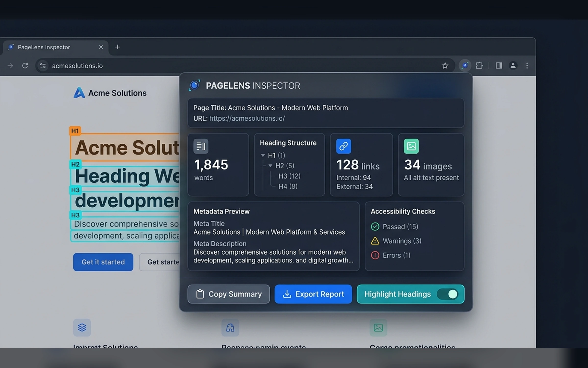Open the profile avatar icon
This screenshot has width=588, height=368.
coord(513,66)
